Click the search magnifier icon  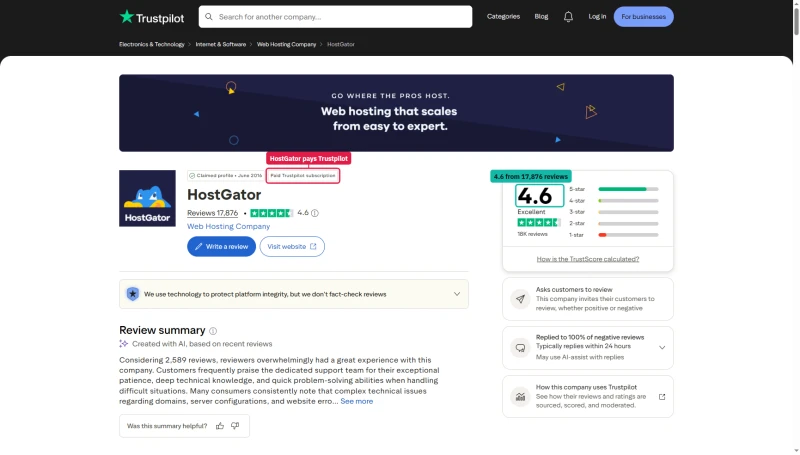pos(209,17)
